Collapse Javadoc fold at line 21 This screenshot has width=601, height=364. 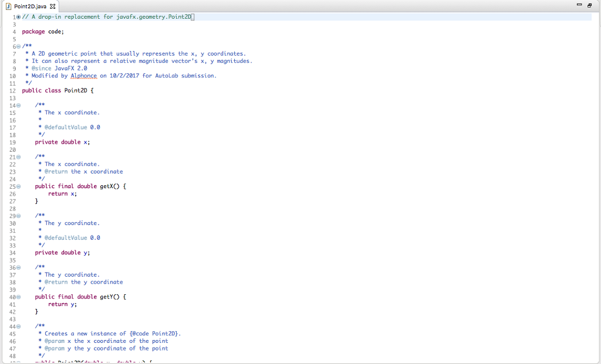click(18, 157)
